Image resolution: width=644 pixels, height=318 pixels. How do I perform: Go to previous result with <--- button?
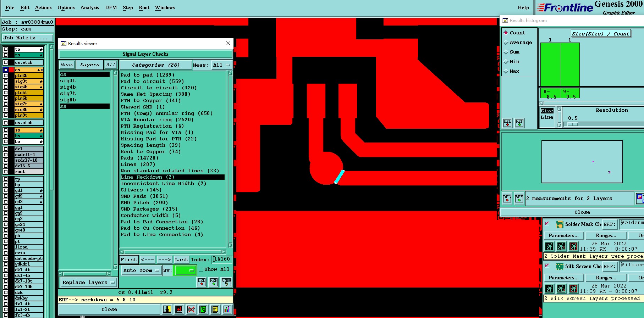click(x=147, y=260)
